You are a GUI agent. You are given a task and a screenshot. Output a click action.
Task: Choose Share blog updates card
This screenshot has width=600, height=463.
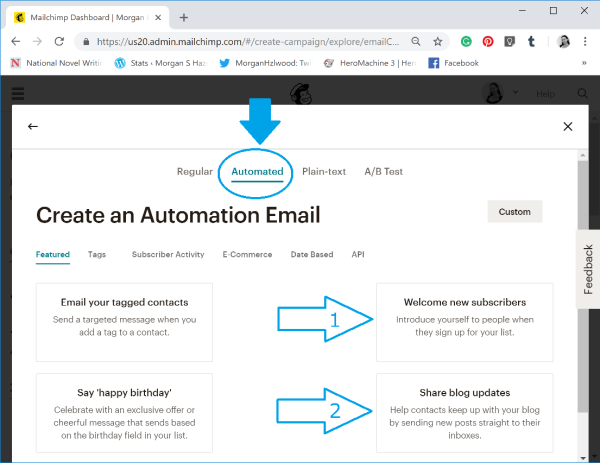[x=465, y=413]
